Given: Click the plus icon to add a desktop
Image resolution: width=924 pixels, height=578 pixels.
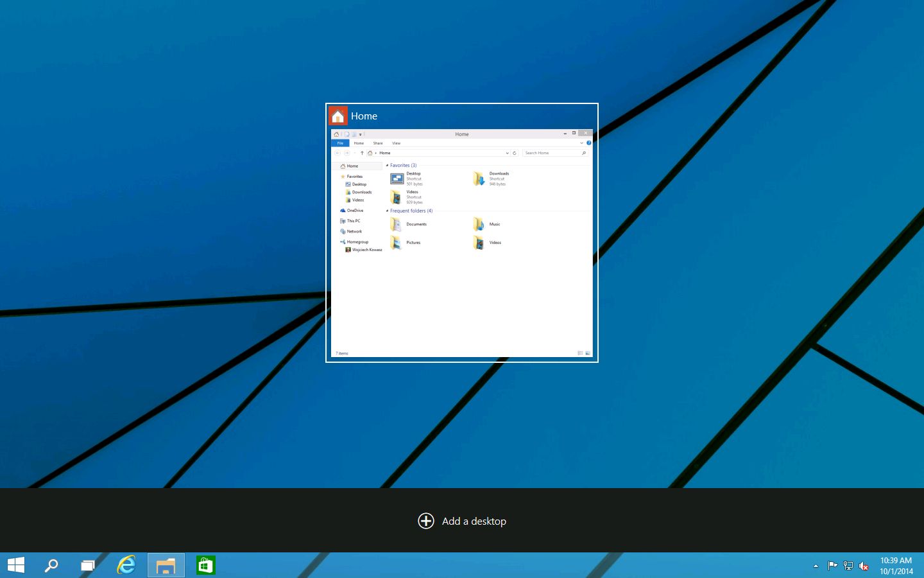Looking at the screenshot, I should point(426,521).
